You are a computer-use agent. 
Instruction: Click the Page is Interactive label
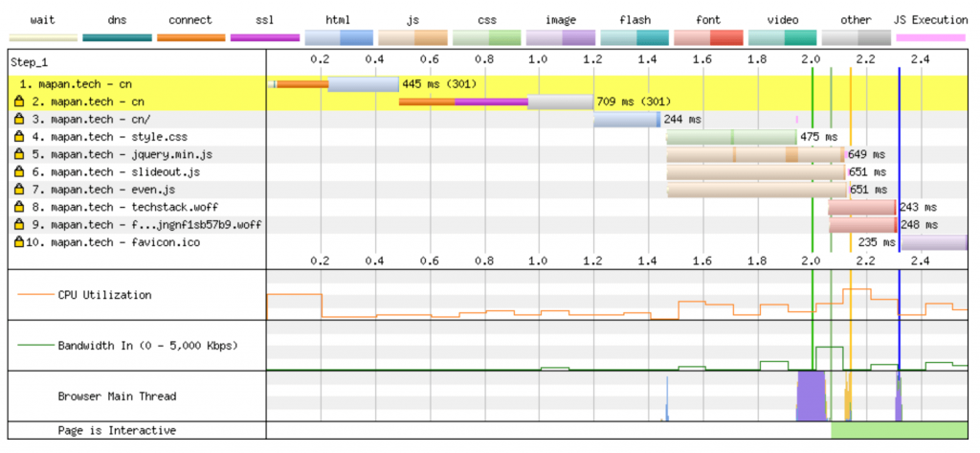coord(117,430)
